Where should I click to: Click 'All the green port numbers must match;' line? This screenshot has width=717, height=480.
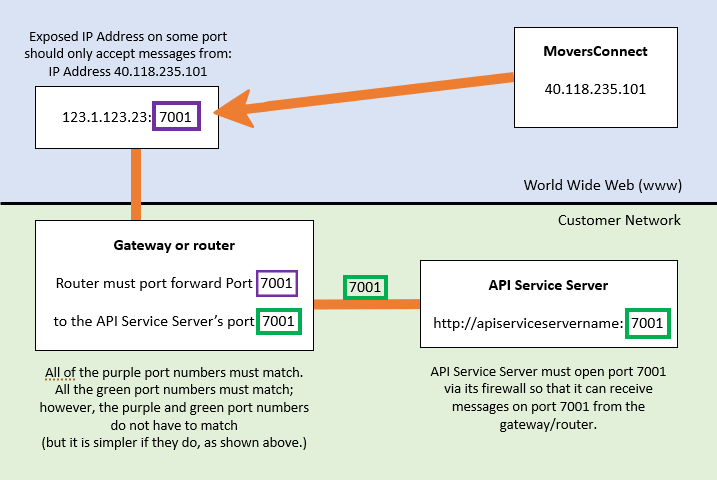click(174, 390)
